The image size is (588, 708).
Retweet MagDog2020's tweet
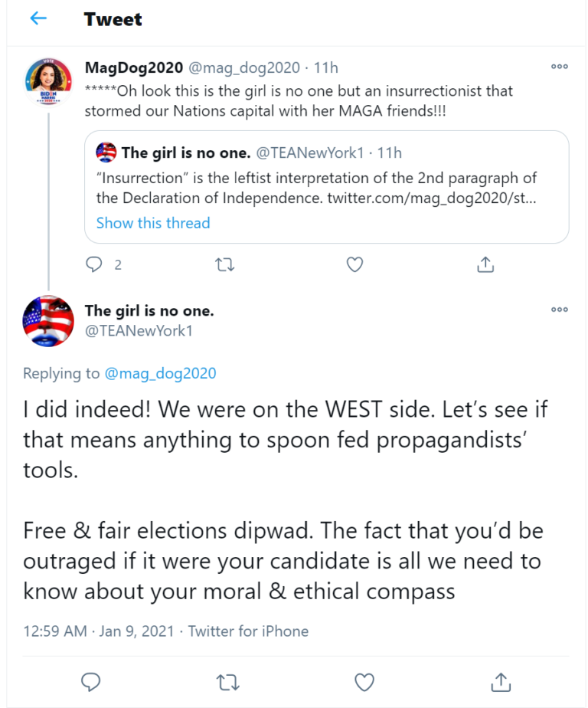[x=224, y=264]
